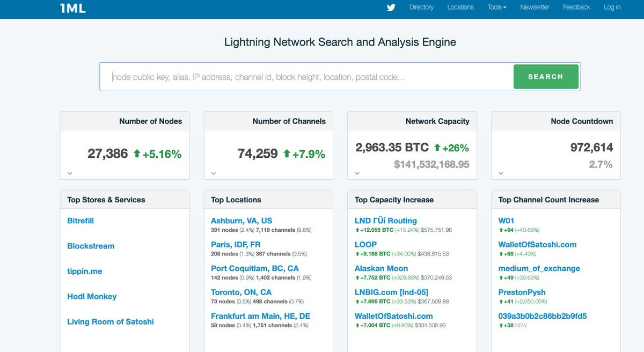The height and width of the screenshot is (352, 644).
Task: Open WalletOfSatoshi.com under Top Capacity Increase
Action: point(394,316)
